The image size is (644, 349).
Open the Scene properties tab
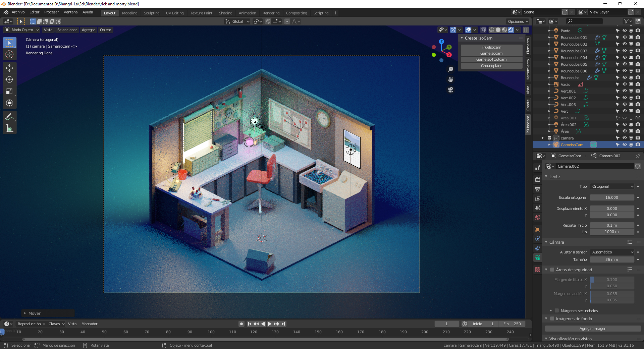pos(538,208)
